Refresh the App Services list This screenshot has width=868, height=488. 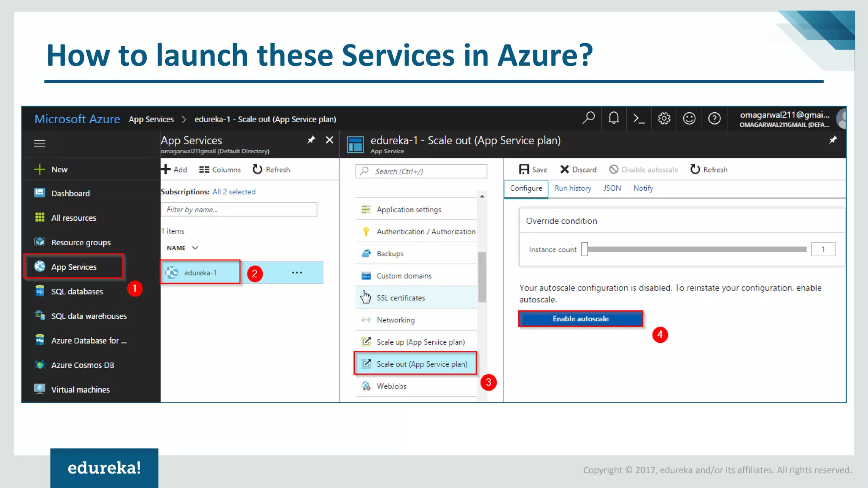271,169
